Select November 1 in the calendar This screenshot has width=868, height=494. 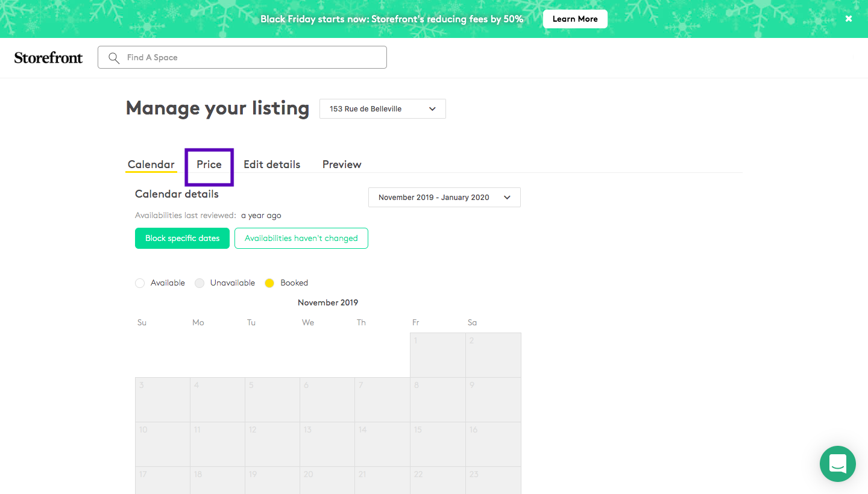point(438,355)
